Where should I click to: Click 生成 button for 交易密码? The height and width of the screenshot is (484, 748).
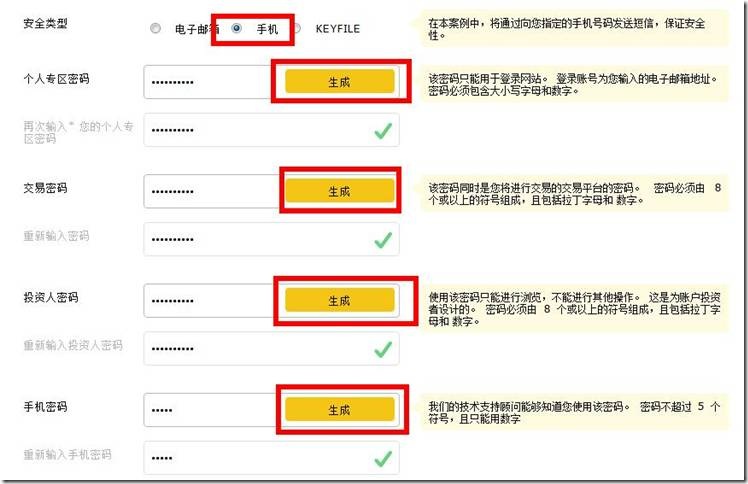[x=340, y=191]
